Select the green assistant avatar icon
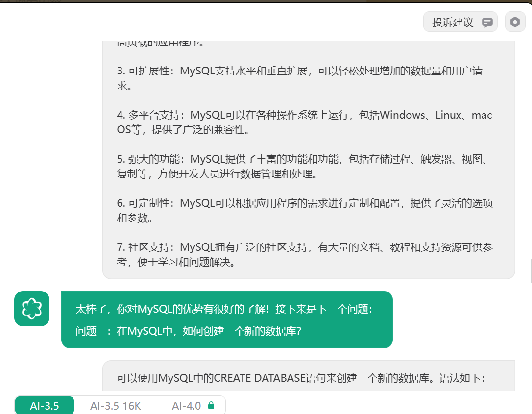 point(32,309)
